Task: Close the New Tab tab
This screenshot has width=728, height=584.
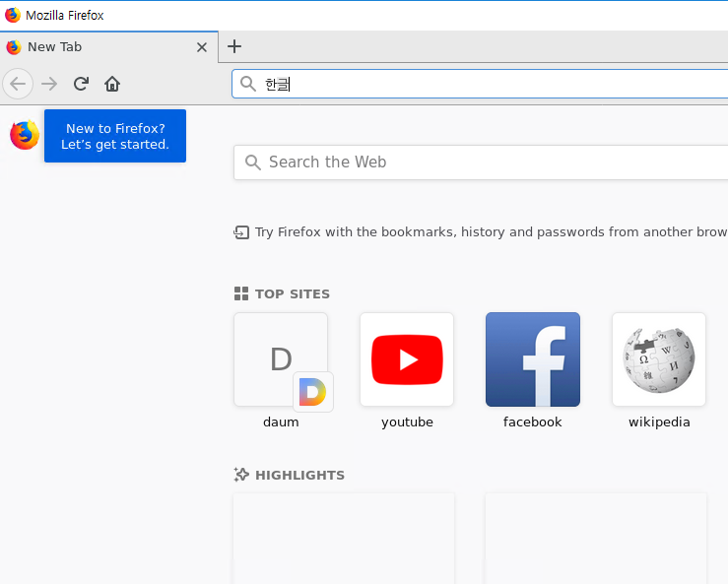Action: (x=202, y=47)
